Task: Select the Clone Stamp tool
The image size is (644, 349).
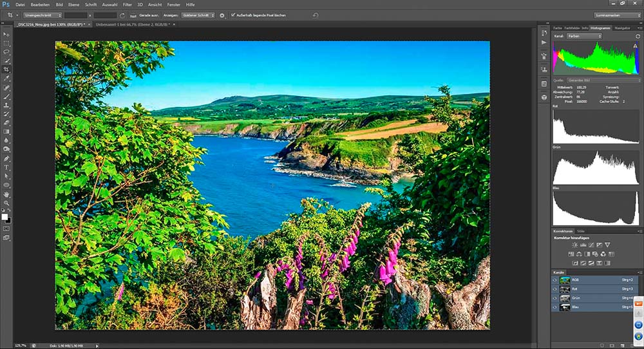Action: 6,106
